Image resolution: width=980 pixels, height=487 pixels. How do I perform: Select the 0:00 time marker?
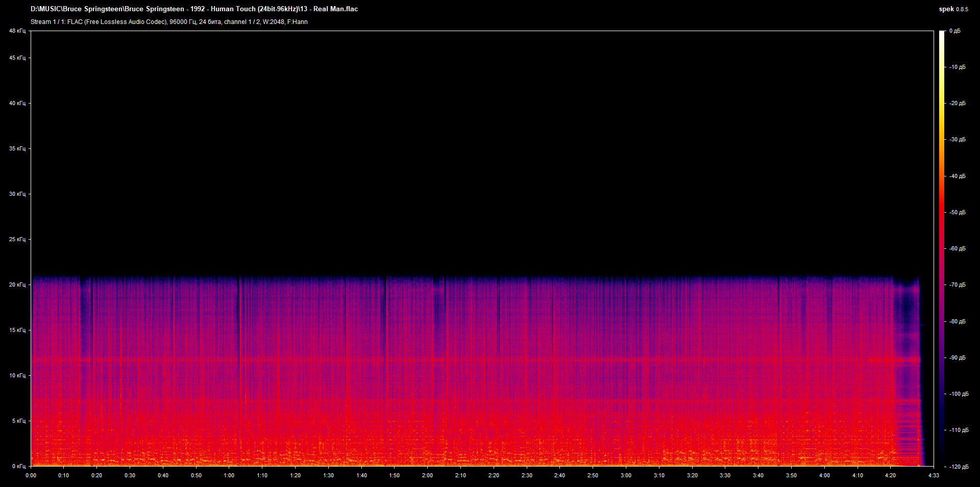31,475
